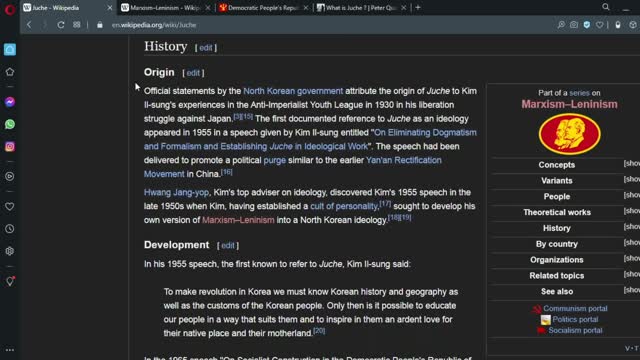Open the Politics portal link
Screen dimensions: 640x360
point(575,320)
